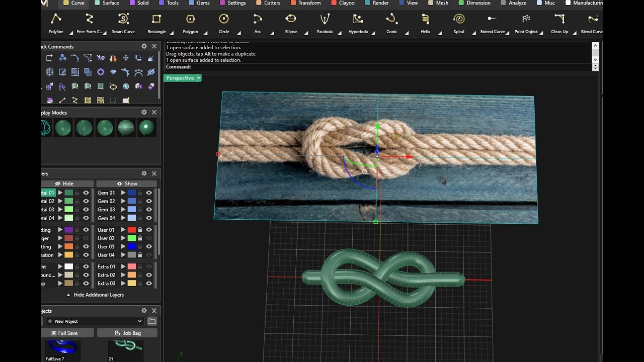Select the Polyline curve tool
This screenshot has width=644, height=362.
pyautogui.click(x=56, y=20)
